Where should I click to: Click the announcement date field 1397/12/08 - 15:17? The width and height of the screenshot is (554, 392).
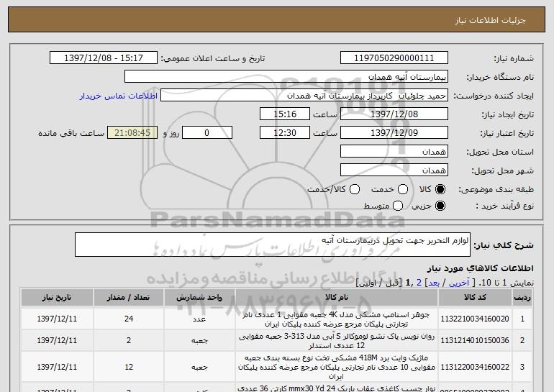pyautogui.click(x=104, y=58)
